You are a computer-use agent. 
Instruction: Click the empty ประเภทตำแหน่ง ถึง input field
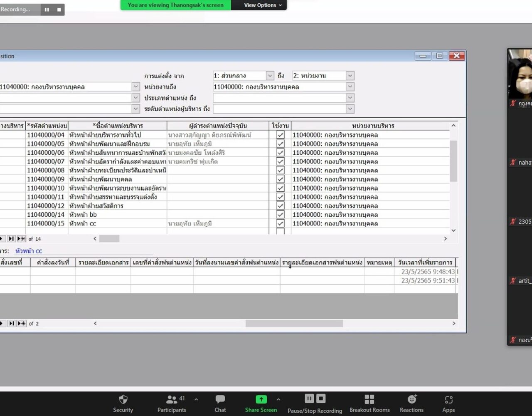pyautogui.click(x=279, y=98)
